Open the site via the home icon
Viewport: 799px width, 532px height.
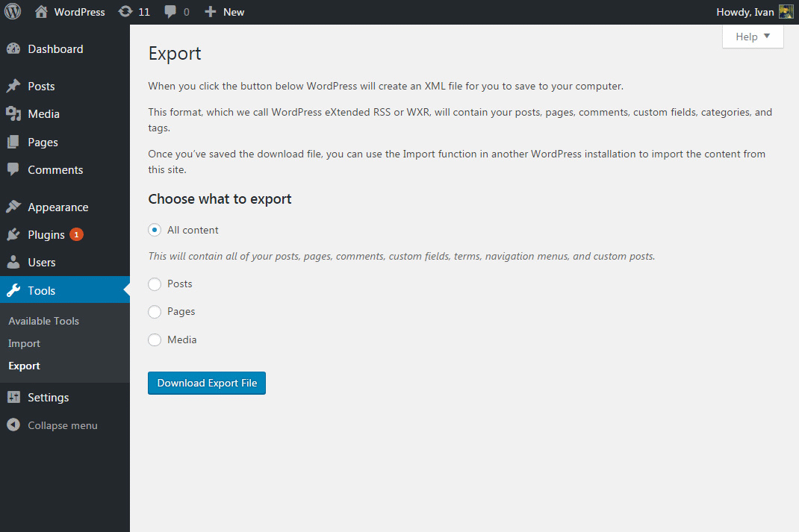click(41, 11)
